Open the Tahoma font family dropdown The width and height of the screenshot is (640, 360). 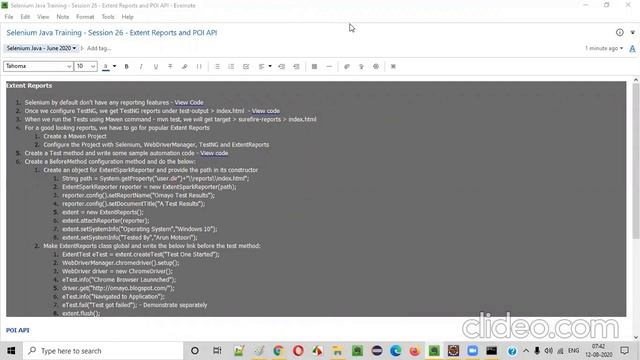(38, 66)
